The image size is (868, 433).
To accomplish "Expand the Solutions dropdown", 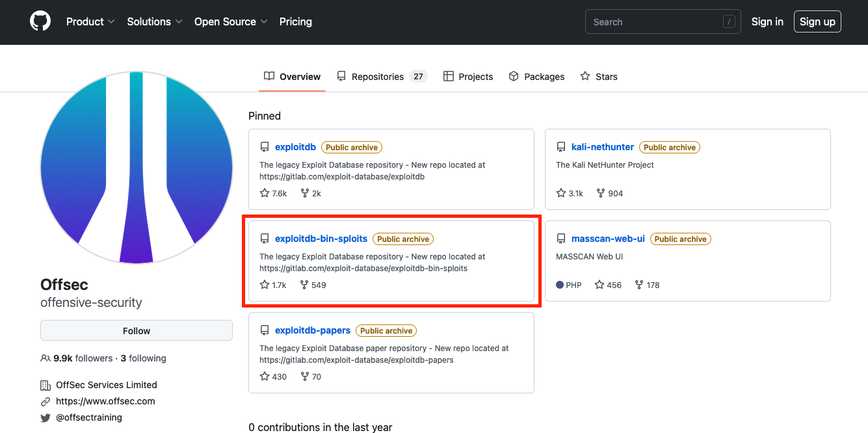I will [x=155, y=21].
